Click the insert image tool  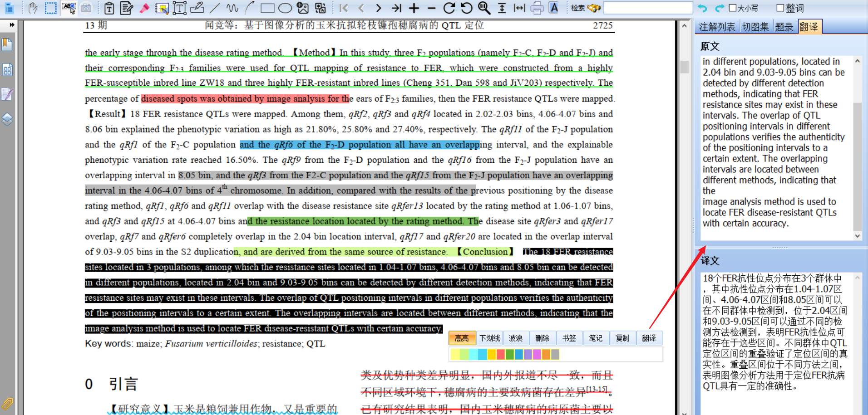[x=303, y=8]
